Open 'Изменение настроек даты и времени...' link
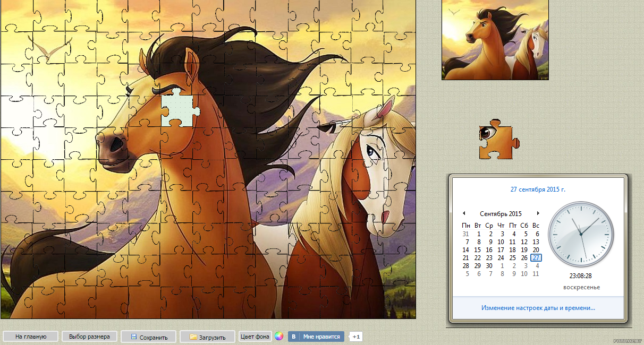This screenshot has height=345, width=644. point(538,308)
